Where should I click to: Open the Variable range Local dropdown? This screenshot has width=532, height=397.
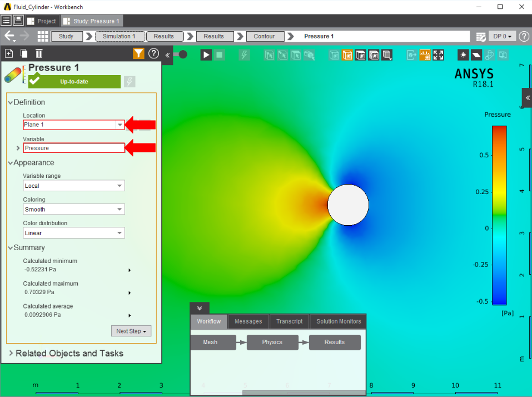click(x=73, y=186)
